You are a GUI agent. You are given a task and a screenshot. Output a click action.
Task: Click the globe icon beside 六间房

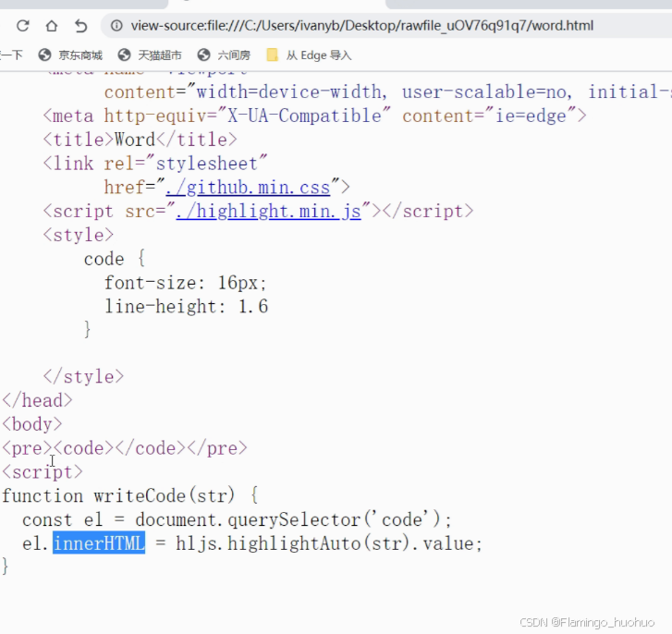point(203,55)
